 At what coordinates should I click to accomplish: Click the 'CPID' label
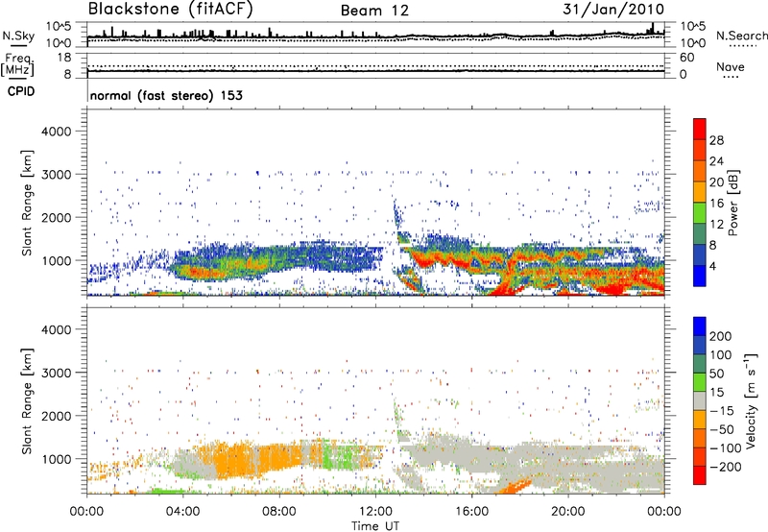click(x=21, y=91)
